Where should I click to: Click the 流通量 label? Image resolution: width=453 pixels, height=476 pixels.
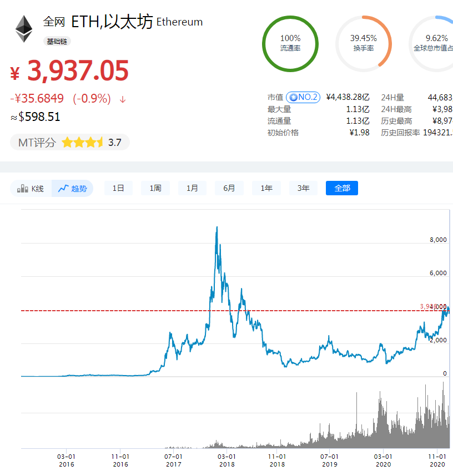[x=279, y=121]
